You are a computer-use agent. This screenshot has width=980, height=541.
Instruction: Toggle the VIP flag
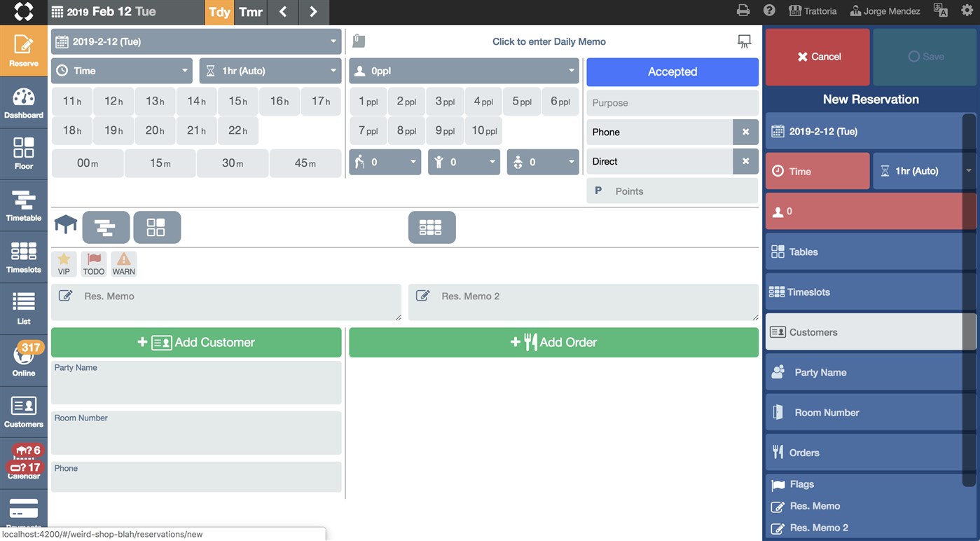point(64,263)
